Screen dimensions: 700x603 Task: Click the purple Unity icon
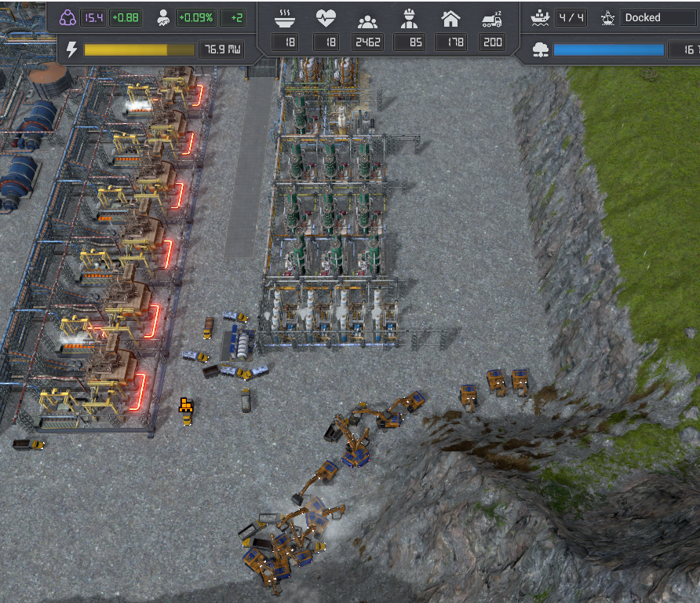67,18
